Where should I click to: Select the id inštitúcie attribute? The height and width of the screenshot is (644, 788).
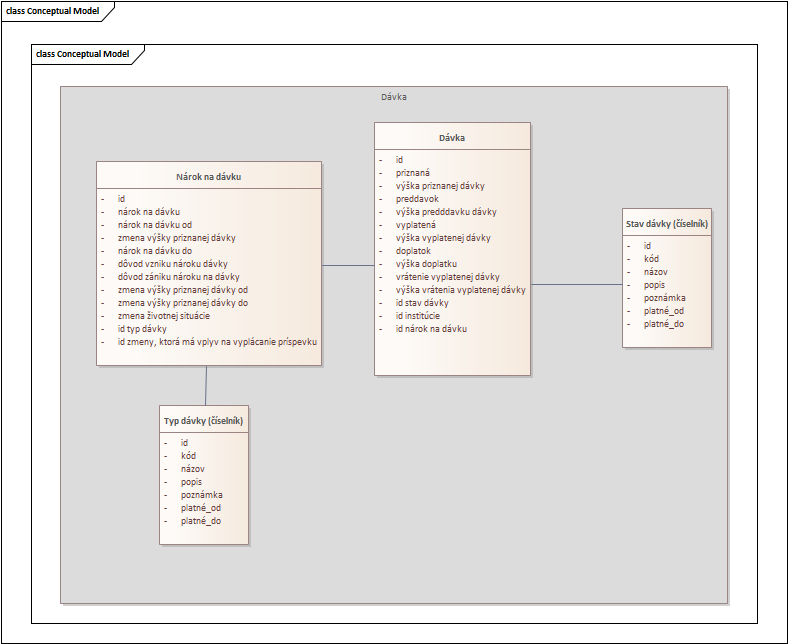427,315
